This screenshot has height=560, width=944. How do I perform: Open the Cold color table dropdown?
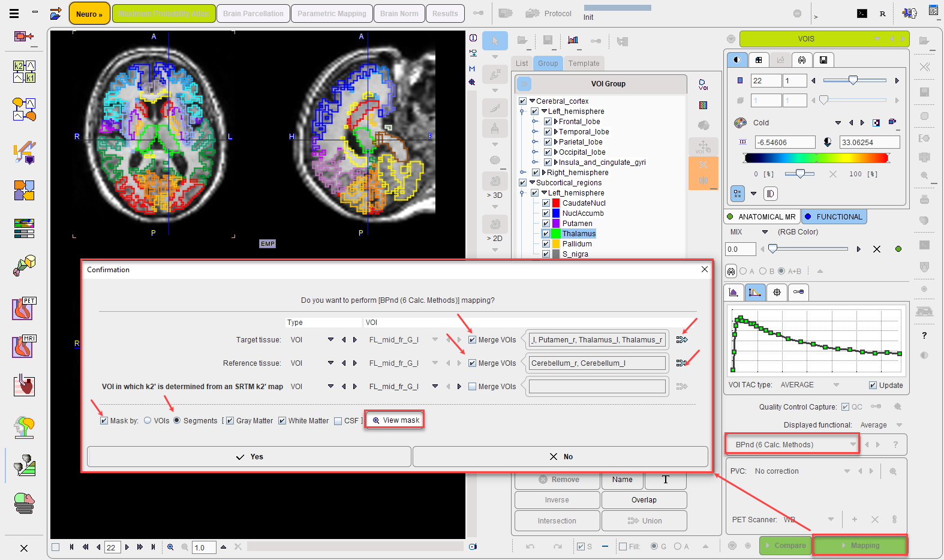838,123
